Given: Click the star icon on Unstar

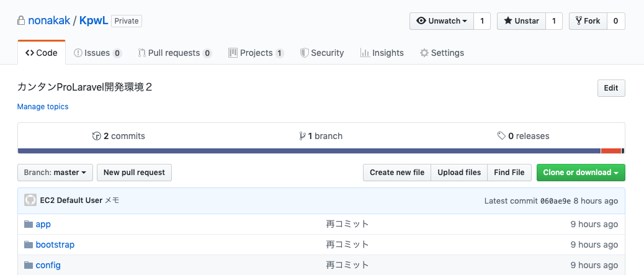Looking at the screenshot, I should pos(508,20).
